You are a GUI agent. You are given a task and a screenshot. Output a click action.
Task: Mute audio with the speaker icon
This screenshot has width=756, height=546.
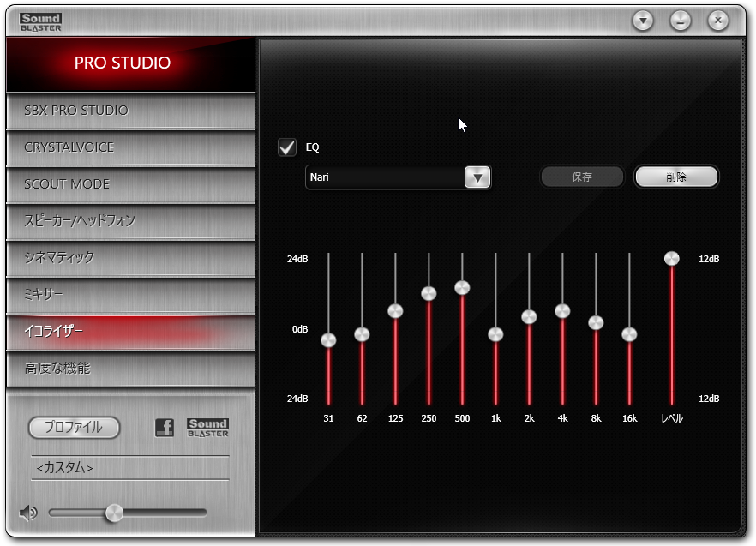click(28, 513)
